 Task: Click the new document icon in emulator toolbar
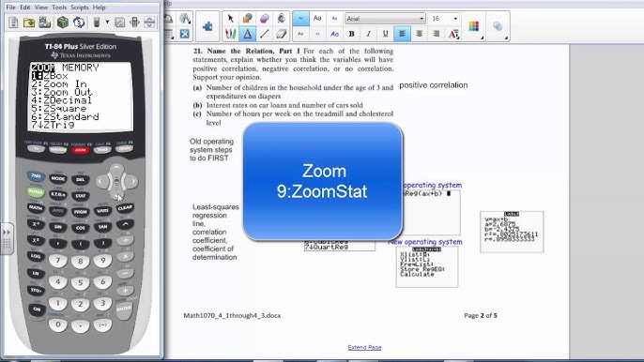(13, 23)
